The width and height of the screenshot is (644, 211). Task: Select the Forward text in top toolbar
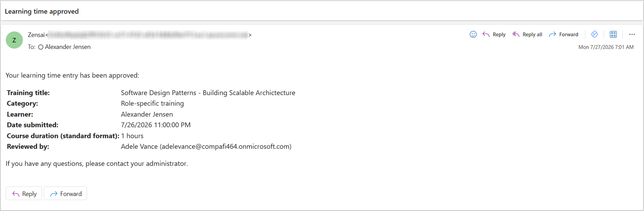569,35
